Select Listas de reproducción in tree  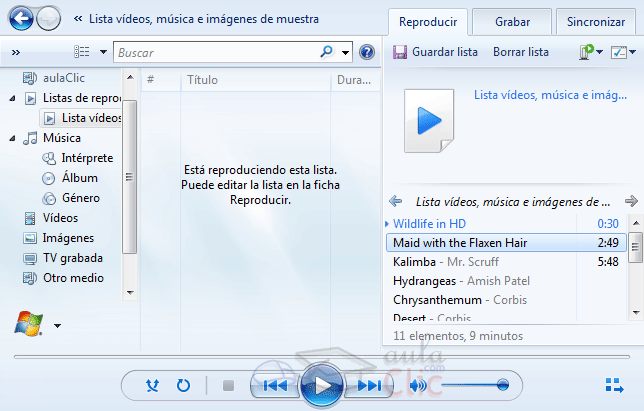coord(72,98)
